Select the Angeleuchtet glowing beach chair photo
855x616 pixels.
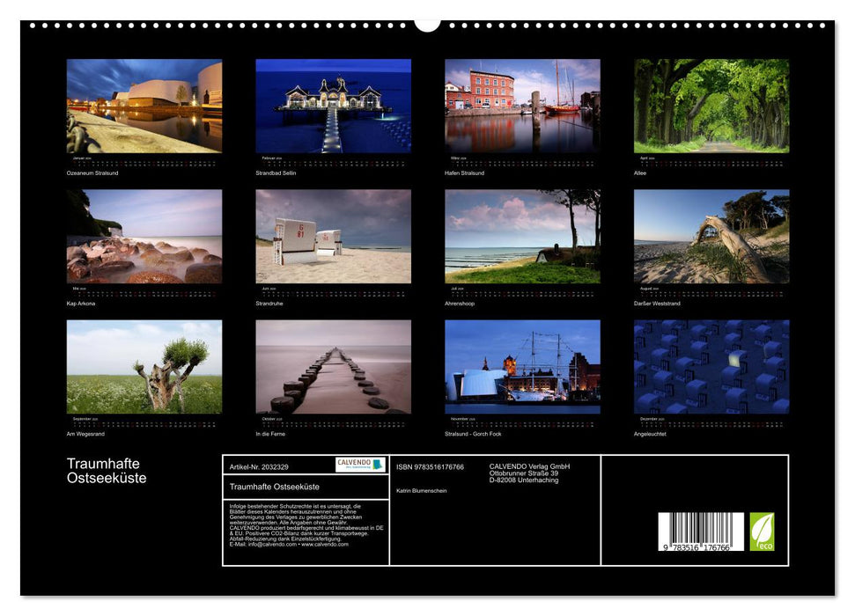tap(711, 364)
